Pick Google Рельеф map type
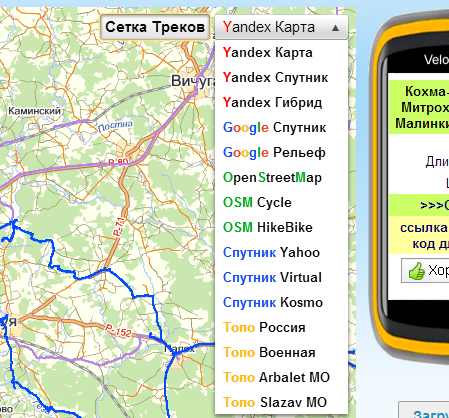Image resolution: width=449 pixels, height=418 pixels. tap(282, 153)
